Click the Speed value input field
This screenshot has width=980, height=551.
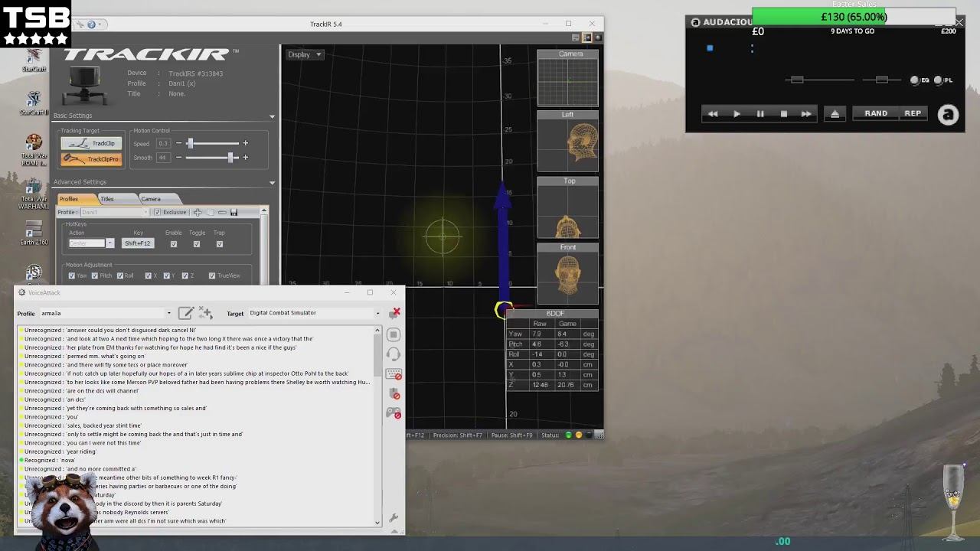tap(163, 143)
